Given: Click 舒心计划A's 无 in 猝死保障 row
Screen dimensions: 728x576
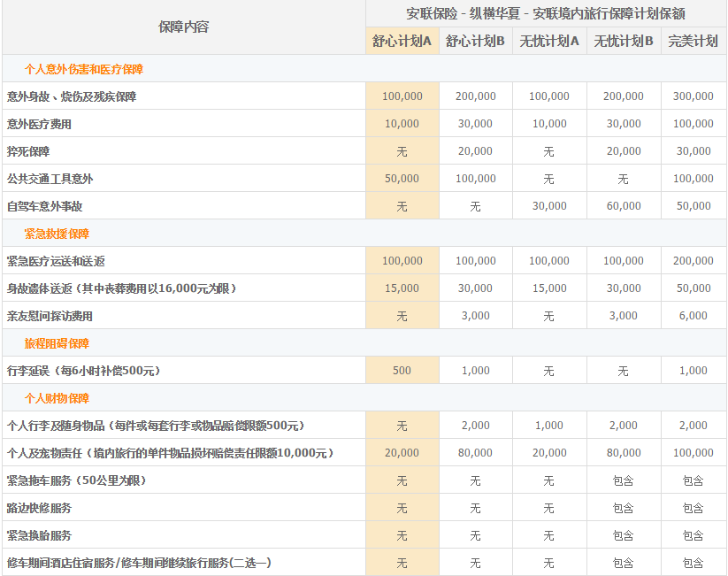Looking at the screenshot, I should pyautogui.click(x=402, y=151).
